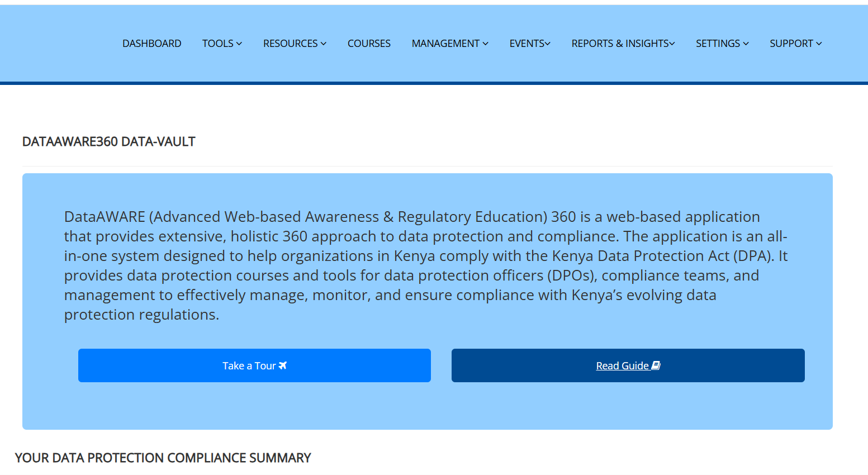Viewport: 868px width, 475px height.
Task: Select the EVENTS menu label
Action: (527, 44)
